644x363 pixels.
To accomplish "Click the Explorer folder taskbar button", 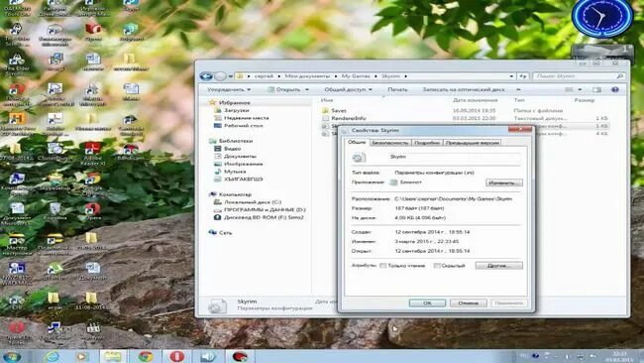I will point(113,356).
